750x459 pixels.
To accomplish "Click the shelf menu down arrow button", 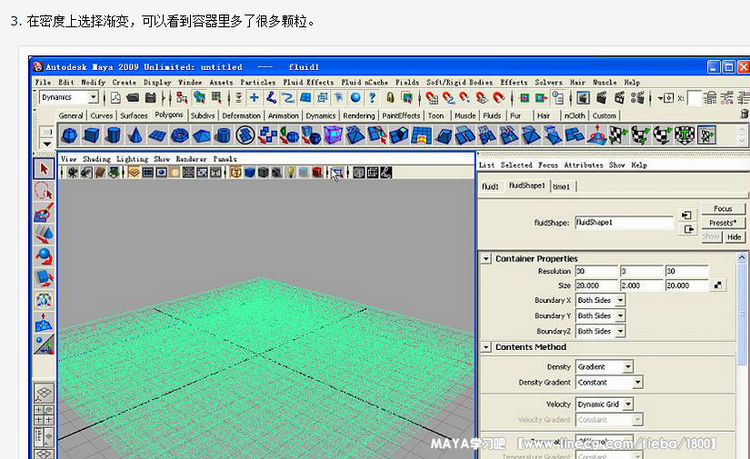I will pyautogui.click(x=46, y=143).
